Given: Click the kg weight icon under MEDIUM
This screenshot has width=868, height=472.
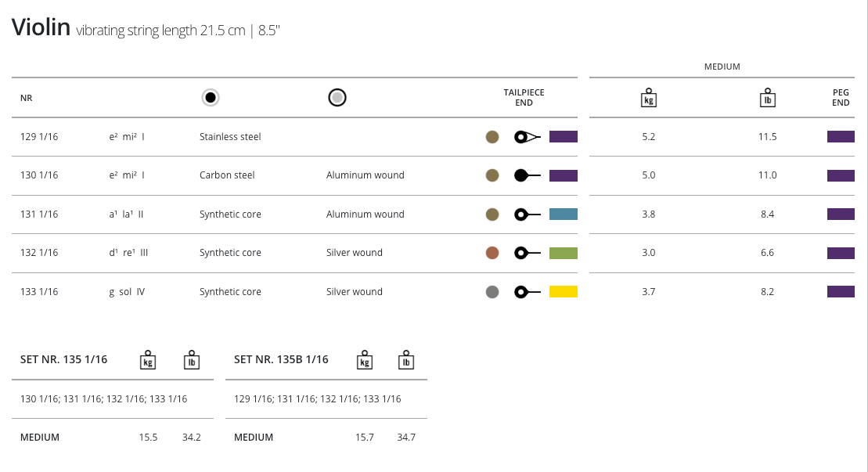Looking at the screenshot, I should coord(648,98).
